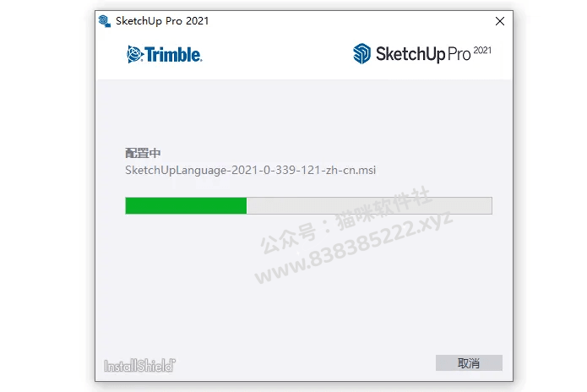Close the SketchUp Pro 2021 installer window
Image resolution: width=587 pixels, height=392 pixels.
point(500,21)
